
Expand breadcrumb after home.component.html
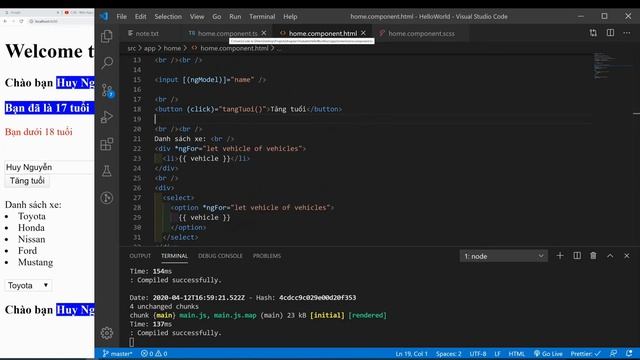click(278, 48)
